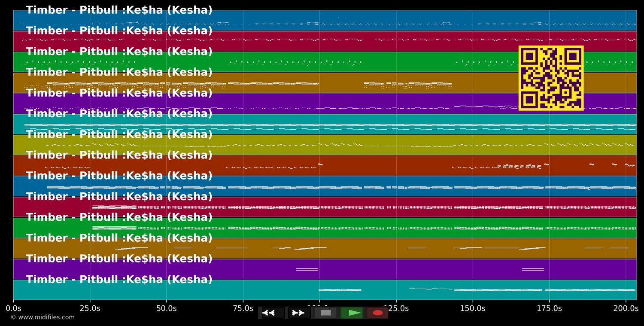Select the olive-yellow track lane
This screenshot has width=644, height=326.
pos(325,145)
